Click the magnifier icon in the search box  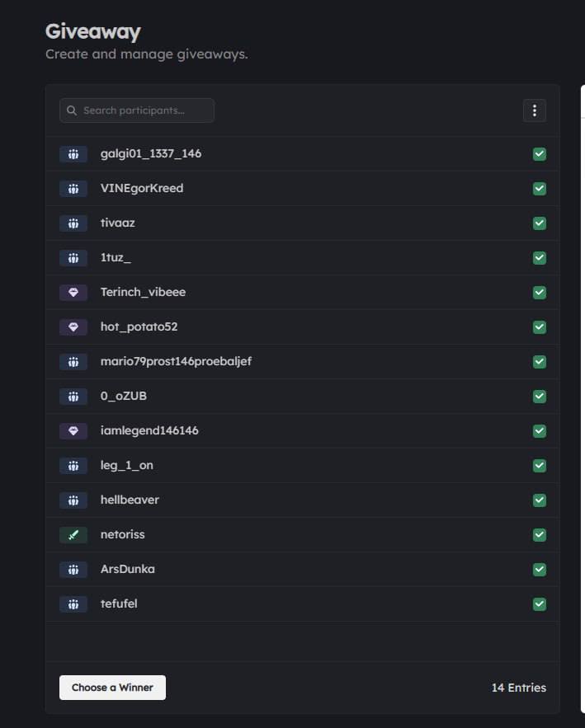click(72, 110)
